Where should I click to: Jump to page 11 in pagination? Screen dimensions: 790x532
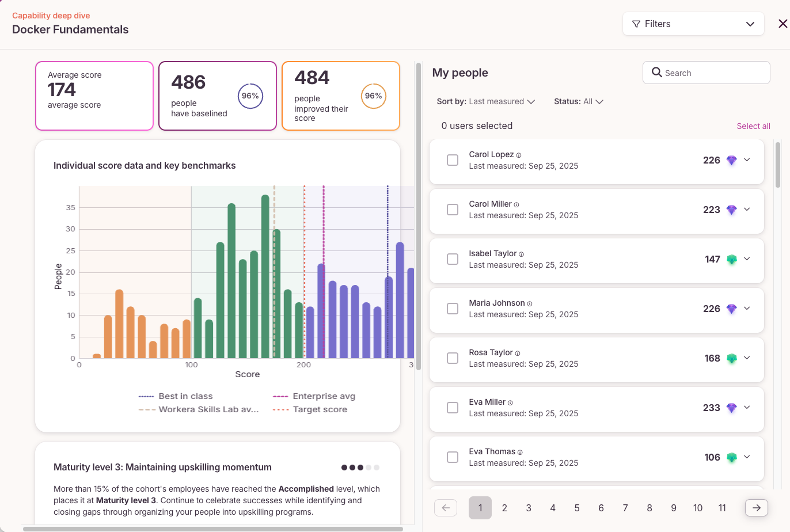pos(722,508)
